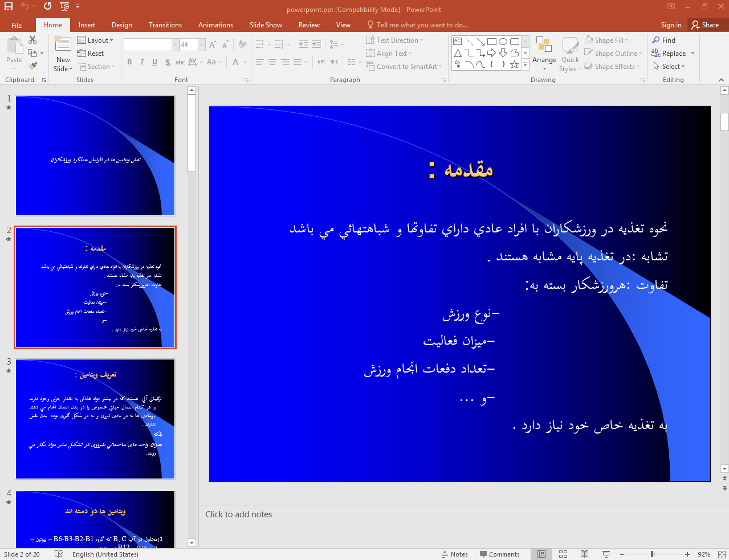Toggle the Notes pane button

click(x=454, y=554)
